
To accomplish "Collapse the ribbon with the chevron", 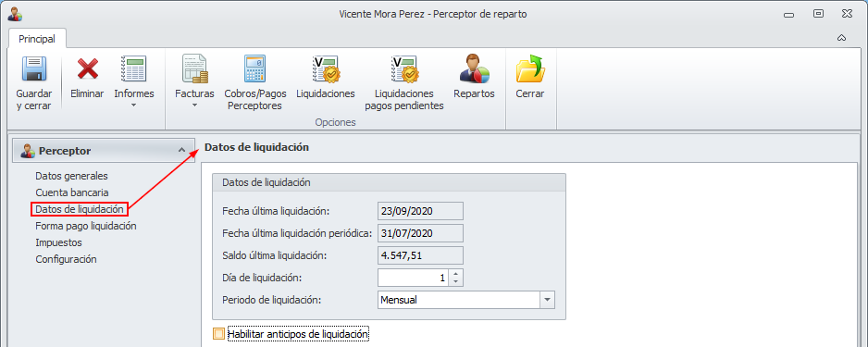I will tap(841, 38).
